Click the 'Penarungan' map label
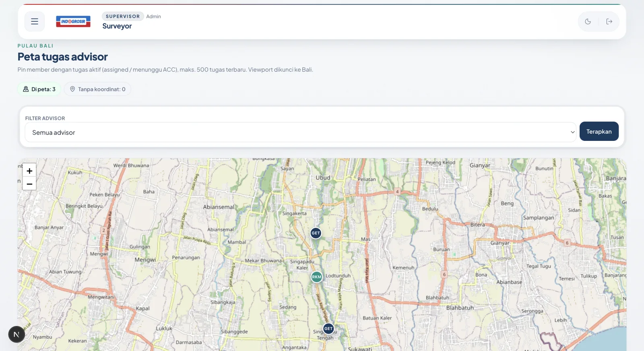This screenshot has width=644, height=351. 186,258
